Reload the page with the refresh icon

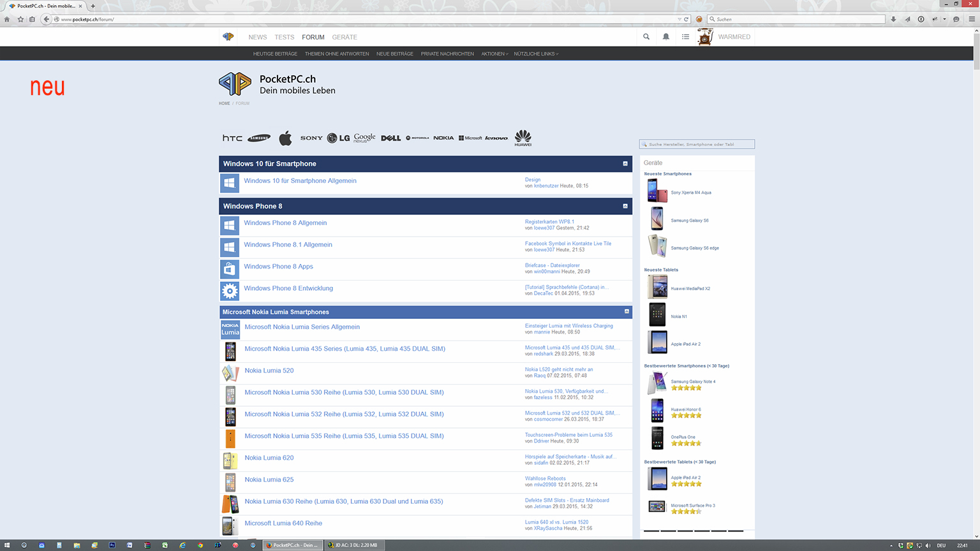click(x=687, y=19)
